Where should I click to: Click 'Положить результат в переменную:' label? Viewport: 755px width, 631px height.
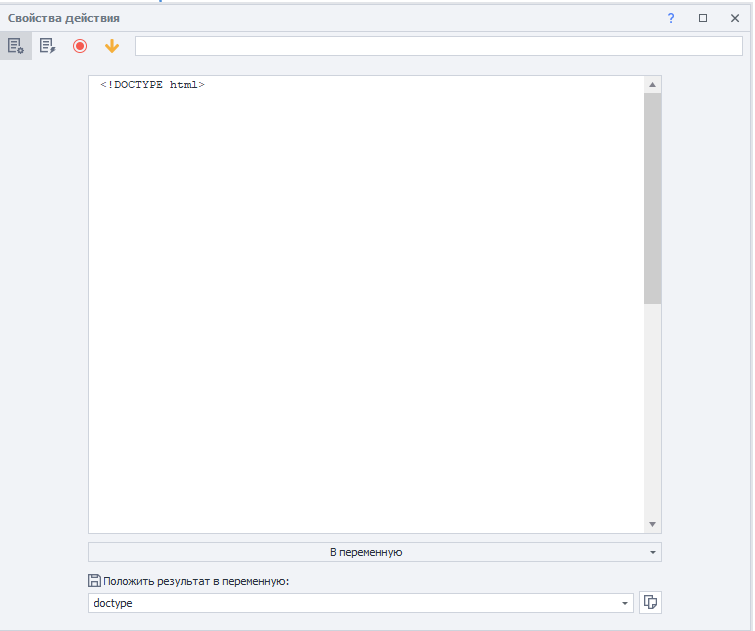(196, 581)
